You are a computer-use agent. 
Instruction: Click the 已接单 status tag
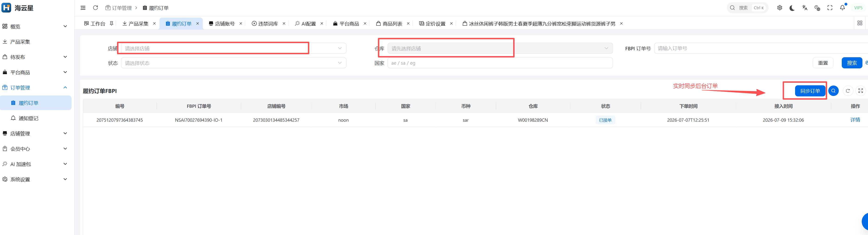click(605, 120)
